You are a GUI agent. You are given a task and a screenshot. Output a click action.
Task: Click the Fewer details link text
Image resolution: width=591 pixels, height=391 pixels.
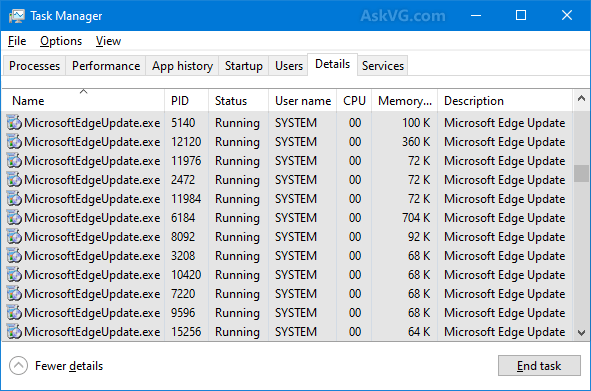(69, 366)
